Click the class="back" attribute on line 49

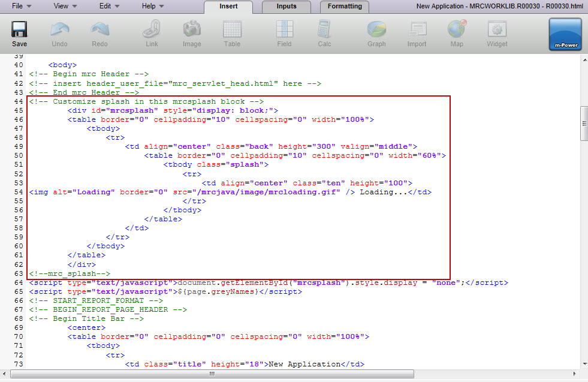click(x=245, y=146)
